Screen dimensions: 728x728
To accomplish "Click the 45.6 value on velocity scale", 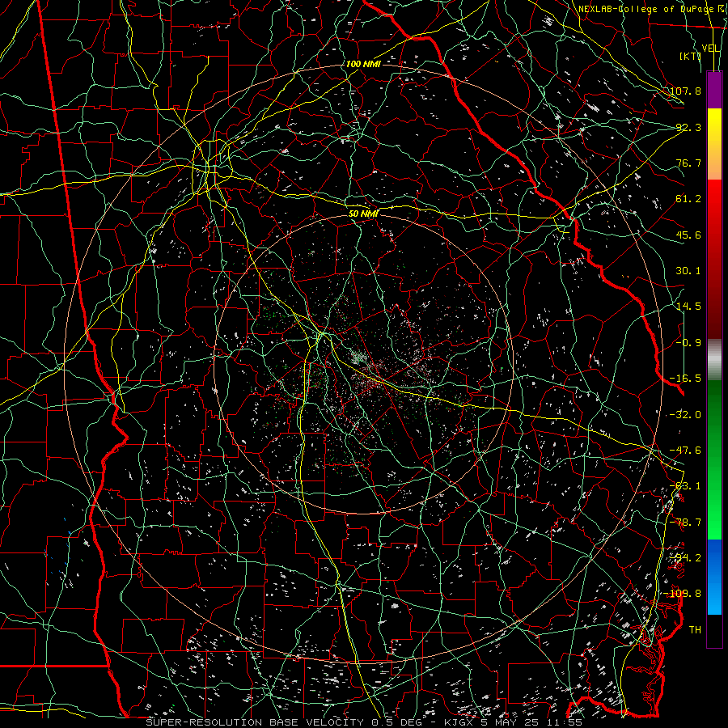I will point(688,235).
